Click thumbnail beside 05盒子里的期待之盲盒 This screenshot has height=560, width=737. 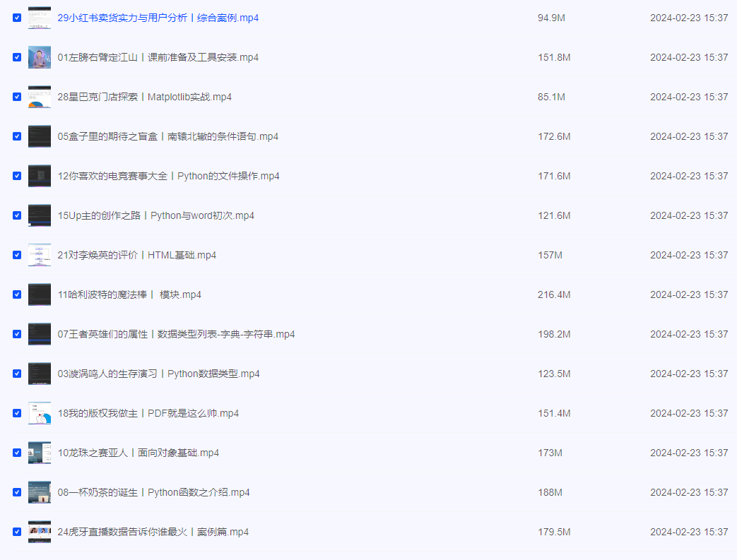pos(39,136)
